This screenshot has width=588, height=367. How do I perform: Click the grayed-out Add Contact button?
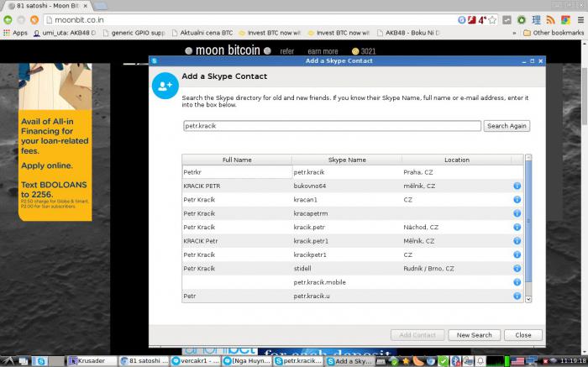pyautogui.click(x=417, y=335)
